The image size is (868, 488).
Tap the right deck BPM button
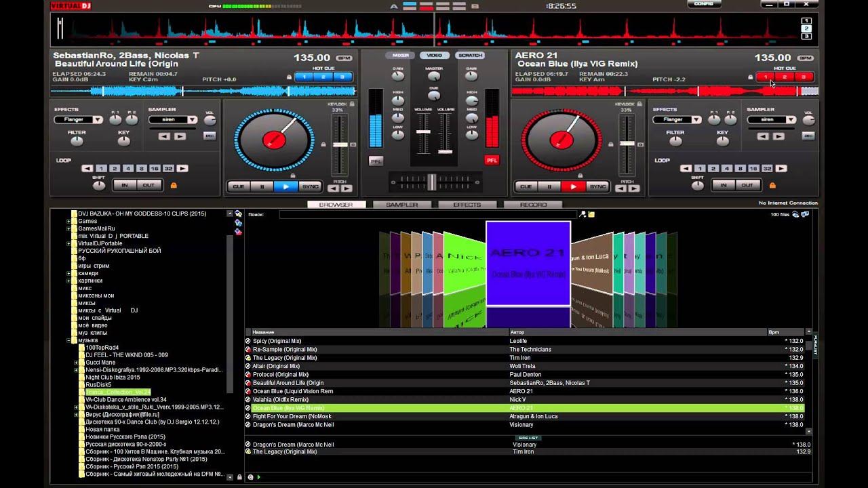coord(805,58)
